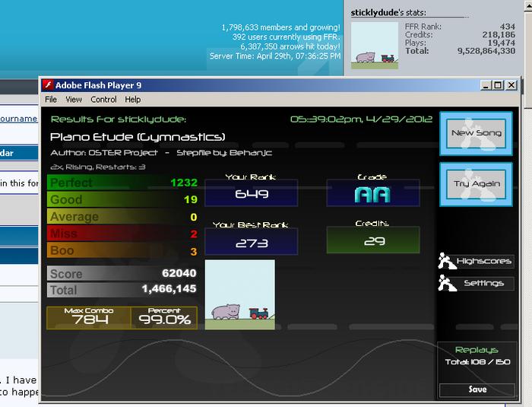Click the New Song button
532x407 pixels.
476,133
